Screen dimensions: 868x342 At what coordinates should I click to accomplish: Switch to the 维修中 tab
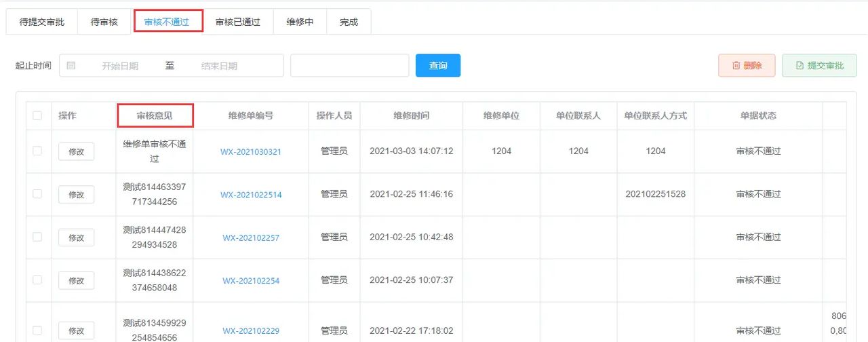coord(300,22)
